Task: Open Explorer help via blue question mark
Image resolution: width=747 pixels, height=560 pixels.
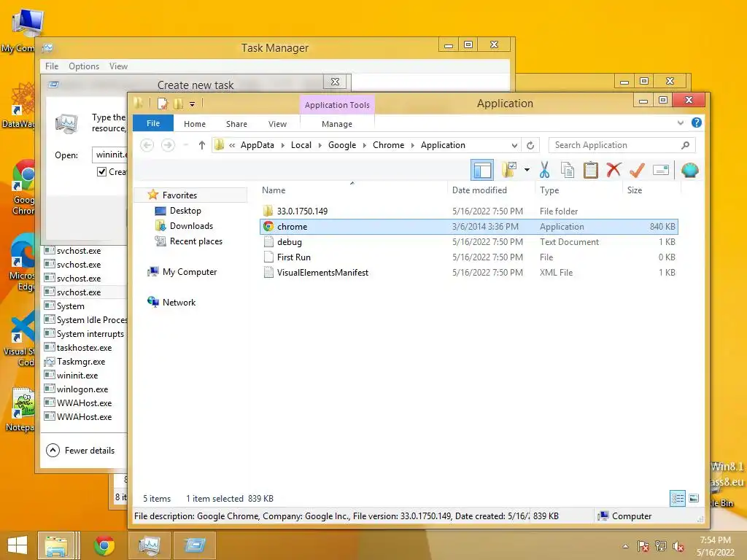Action: click(x=697, y=122)
